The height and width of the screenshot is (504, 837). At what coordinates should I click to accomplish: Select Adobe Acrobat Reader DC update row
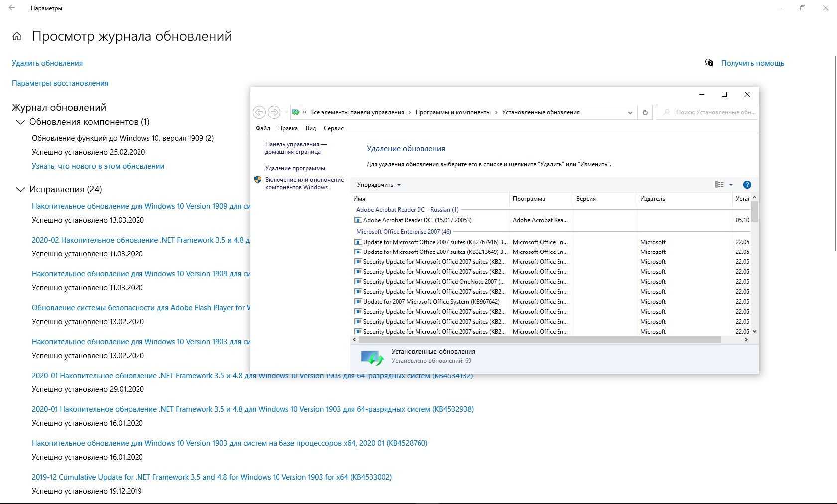[x=417, y=220]
